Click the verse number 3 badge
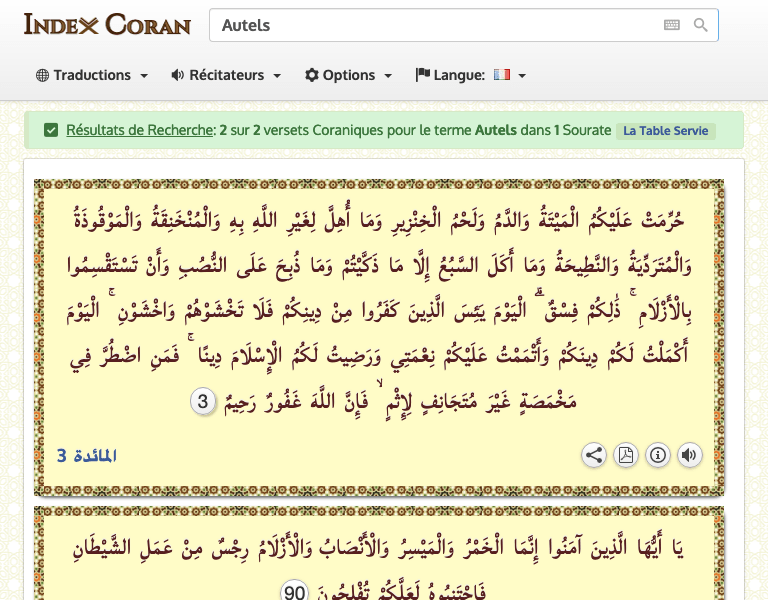Image resolution: width=768 pixels, height=600 pixels. click(x=203, y=403)
